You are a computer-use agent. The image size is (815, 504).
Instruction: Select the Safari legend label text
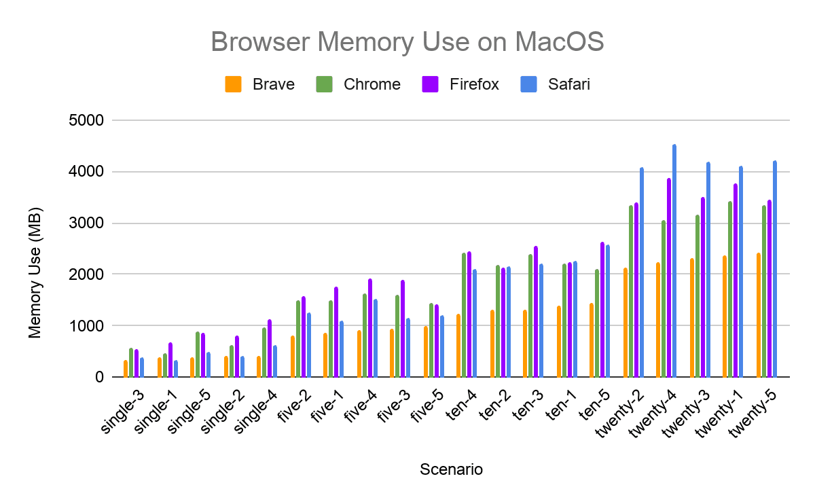[x=569, y=84]
